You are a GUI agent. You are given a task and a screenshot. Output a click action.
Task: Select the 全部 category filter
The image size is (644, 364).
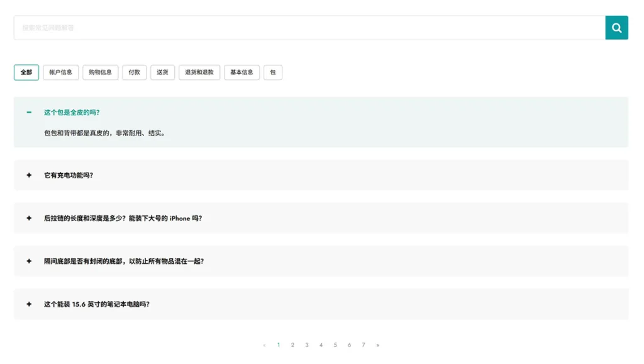(26, 72)
